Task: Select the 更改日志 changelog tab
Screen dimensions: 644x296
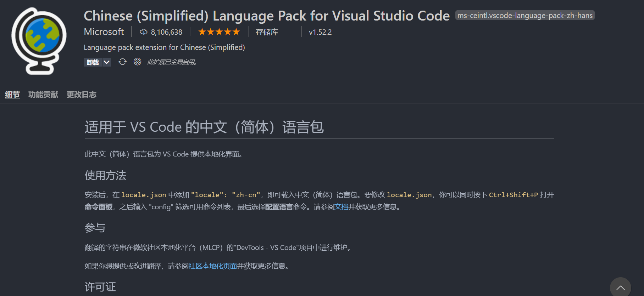Action: [x=82, y=95]
